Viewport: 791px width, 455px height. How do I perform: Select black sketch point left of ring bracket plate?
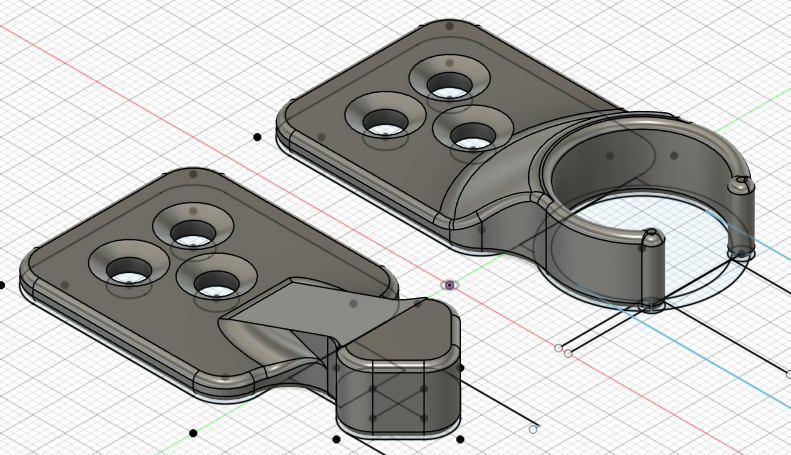(257, 137)
